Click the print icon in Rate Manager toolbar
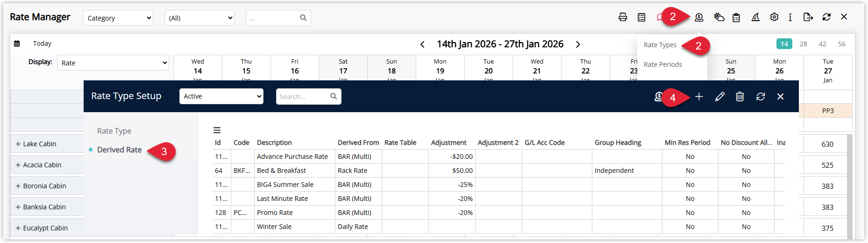868x243 pixels. [x=623, y=17]
